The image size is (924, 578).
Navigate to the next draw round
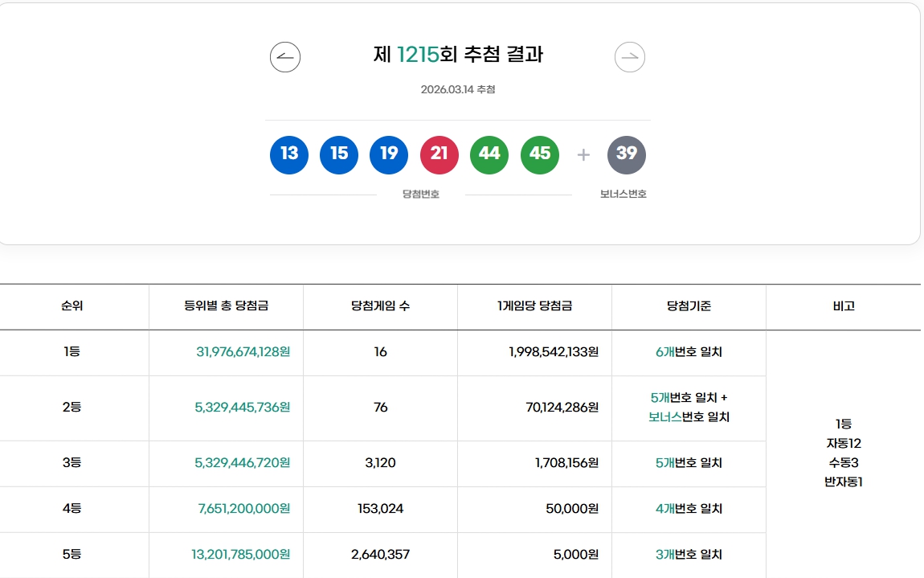[x=629, y=56]
